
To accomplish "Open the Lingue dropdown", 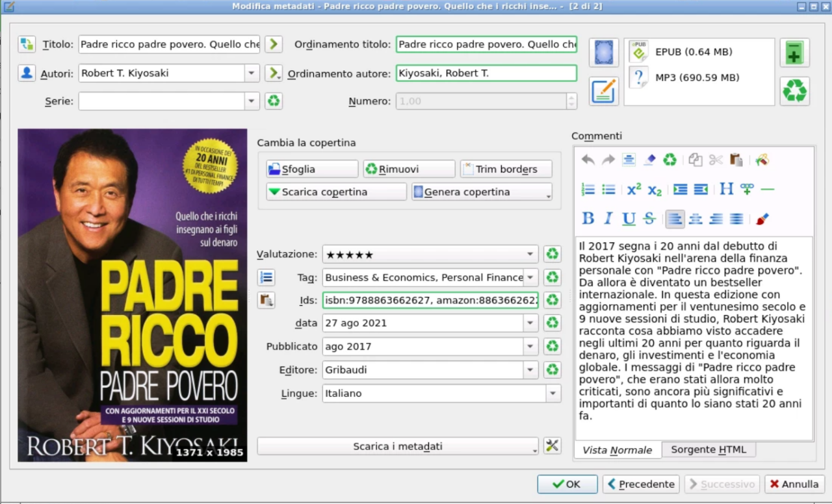I will point(553,393).
